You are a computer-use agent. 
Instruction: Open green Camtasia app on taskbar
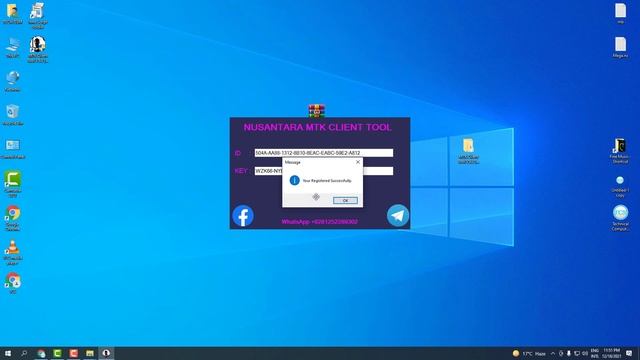[58, 353]
